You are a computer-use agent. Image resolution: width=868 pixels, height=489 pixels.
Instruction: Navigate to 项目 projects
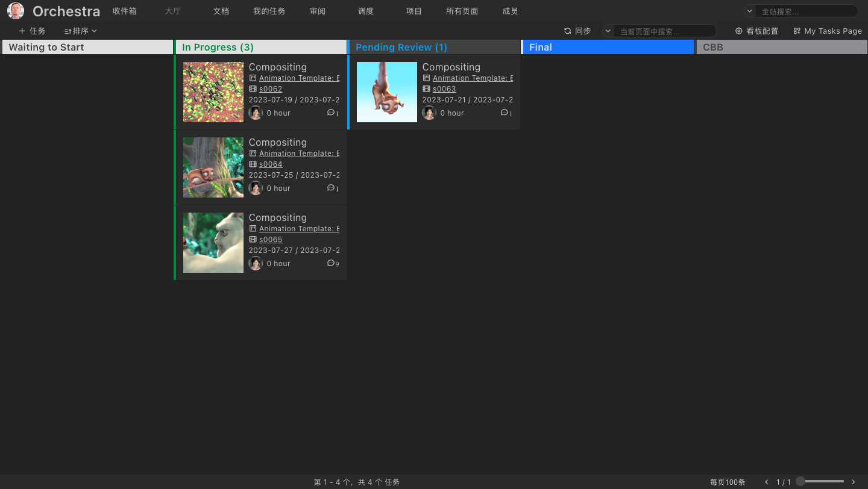click(414, 11)
